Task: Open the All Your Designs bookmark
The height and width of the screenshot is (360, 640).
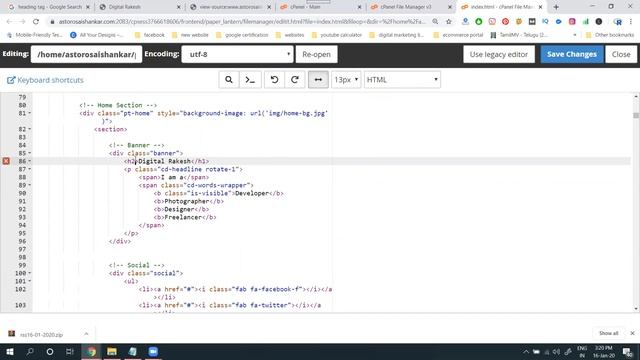Action: click(97, 35)
